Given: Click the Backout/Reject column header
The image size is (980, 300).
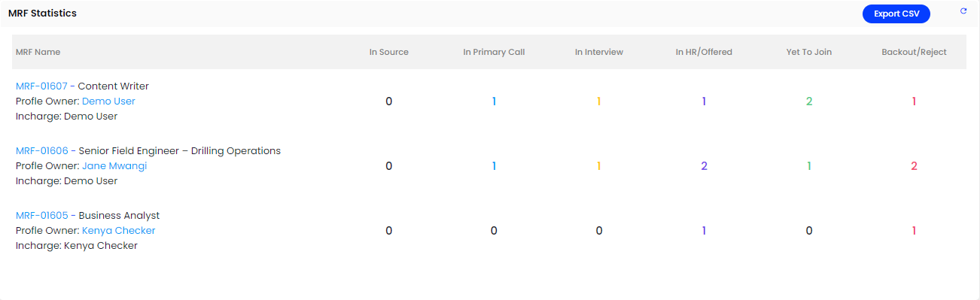Looking at the screenshot, I should [915, 53].
